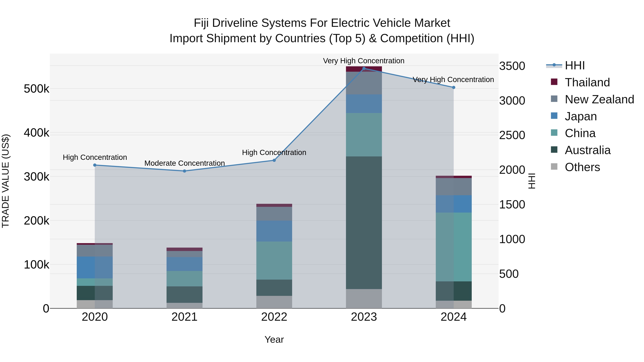Viewport: 644px width, 362px height.
Task: Click the 2020 New Zealand bar segment
Action: click(x=95, y=251)
